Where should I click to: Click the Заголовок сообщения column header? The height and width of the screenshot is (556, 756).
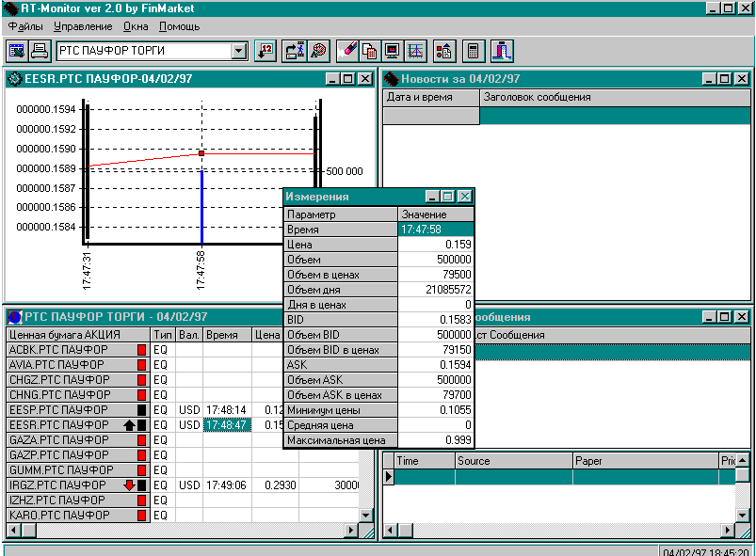[x=537, y=97]
